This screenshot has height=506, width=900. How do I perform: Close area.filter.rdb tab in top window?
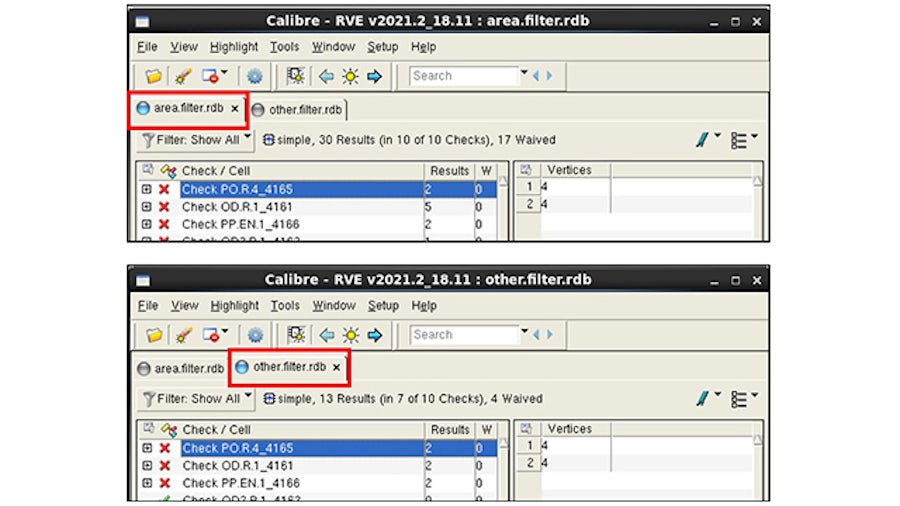coord(235,108)
